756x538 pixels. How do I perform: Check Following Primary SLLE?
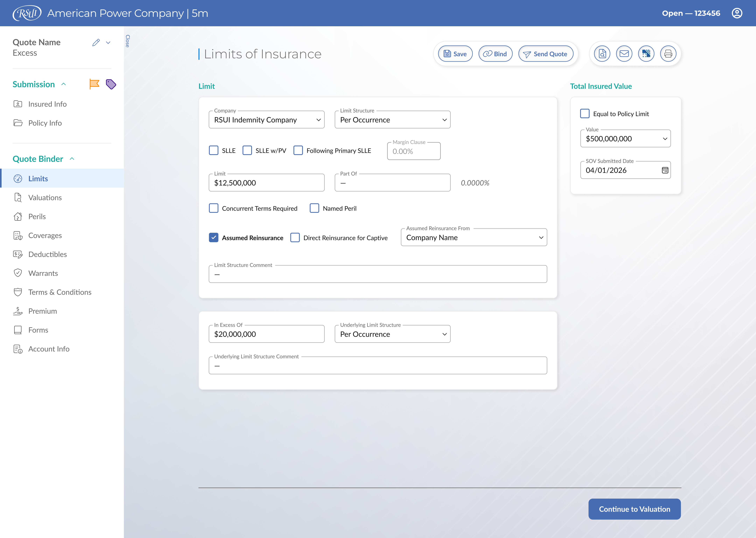click(x=298, y=150)
